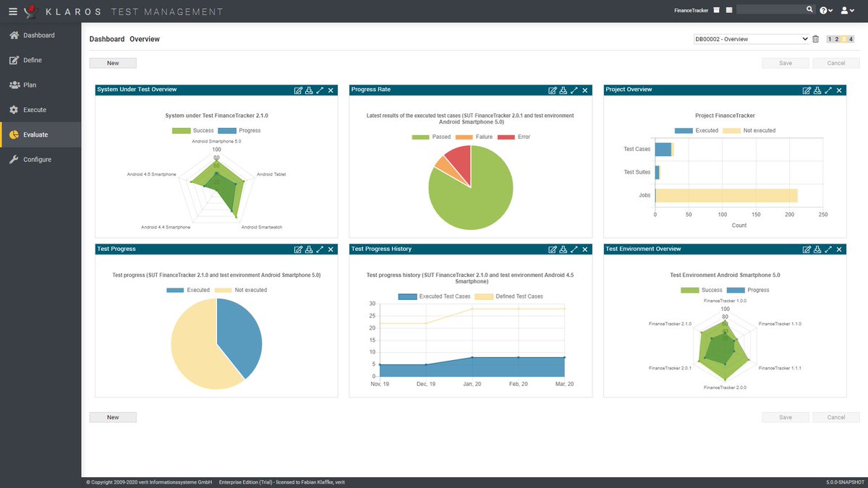
Task: Click the FinanceTracker project name in header
Action: pyautogui.click(x=691, y=11)
